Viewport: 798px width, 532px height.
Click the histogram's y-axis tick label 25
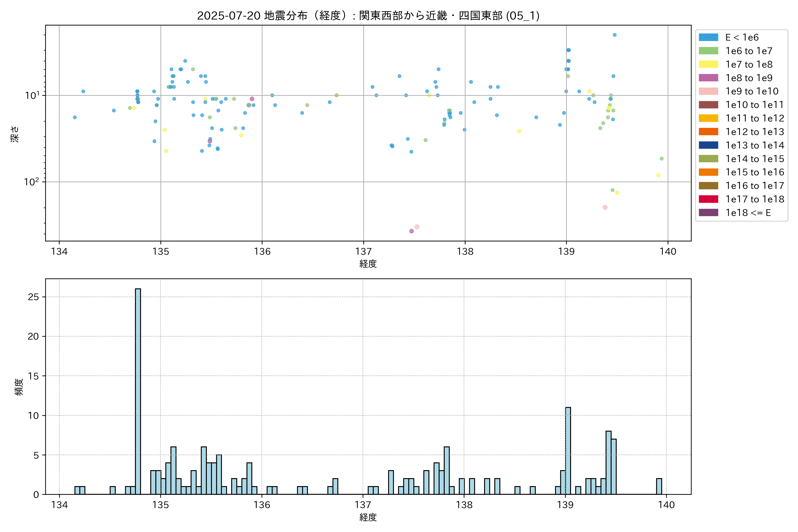33,297
